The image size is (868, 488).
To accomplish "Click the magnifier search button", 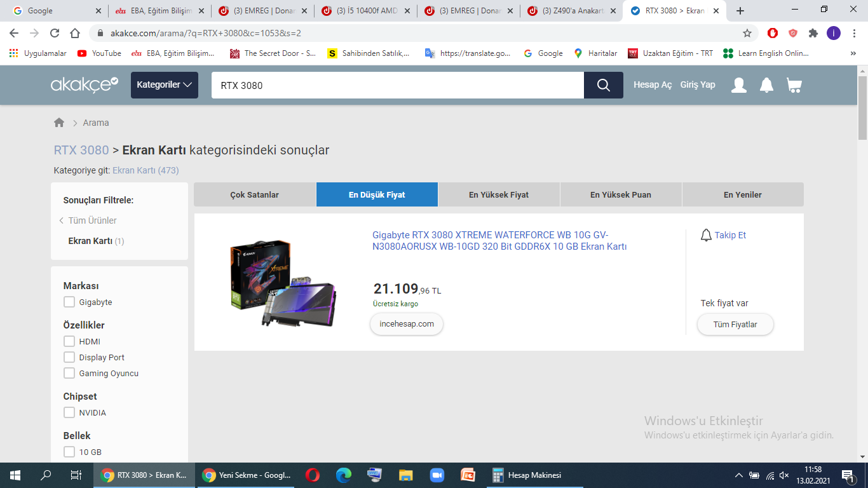I will 604,85.
